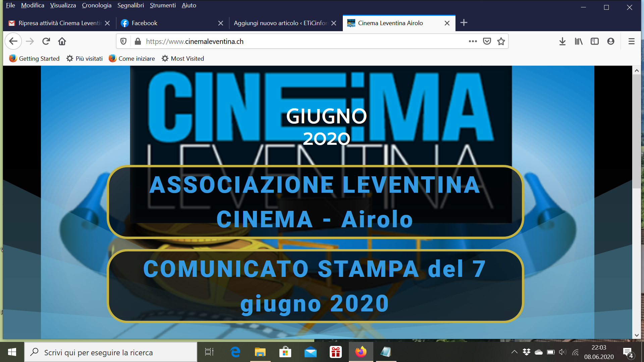Open the Strumenti menu

[x=163, y=5]
